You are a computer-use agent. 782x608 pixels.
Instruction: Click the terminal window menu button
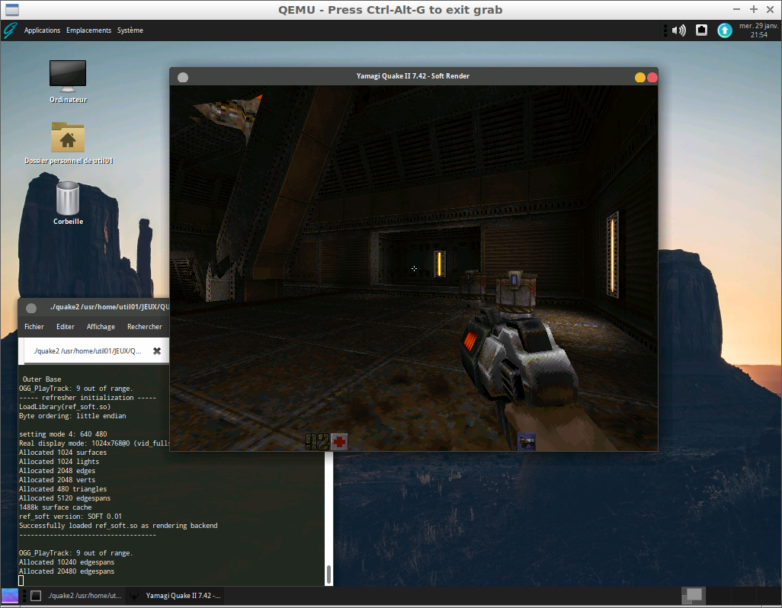pyautogui.click(x=31, y=308)
